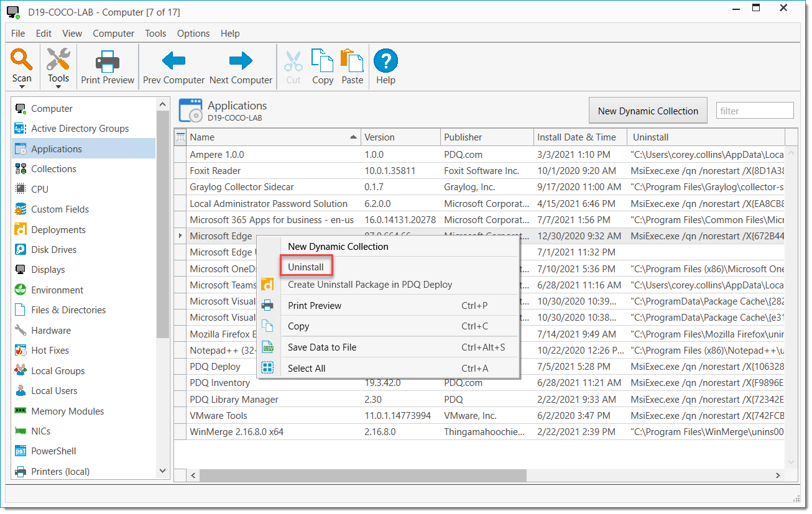The width and height of the screenshot is (812, 514).
Task: Sort by Version column header
Action: [401, 137]
